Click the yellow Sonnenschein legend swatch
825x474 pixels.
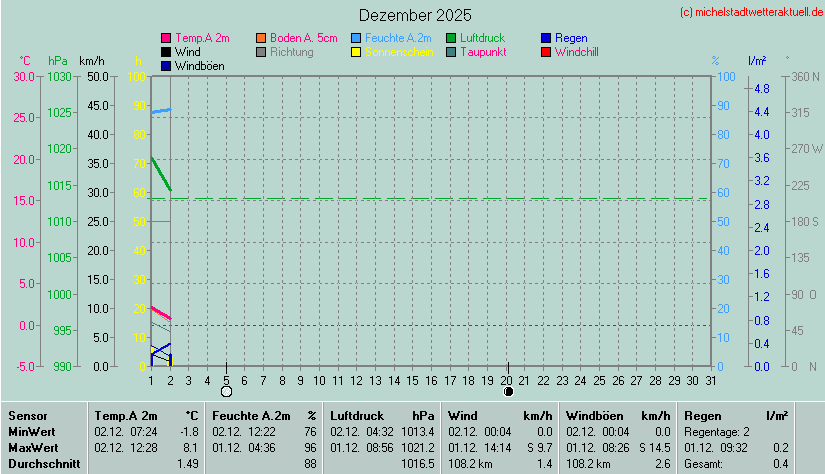pyautogui.click(x=357, y=52)
